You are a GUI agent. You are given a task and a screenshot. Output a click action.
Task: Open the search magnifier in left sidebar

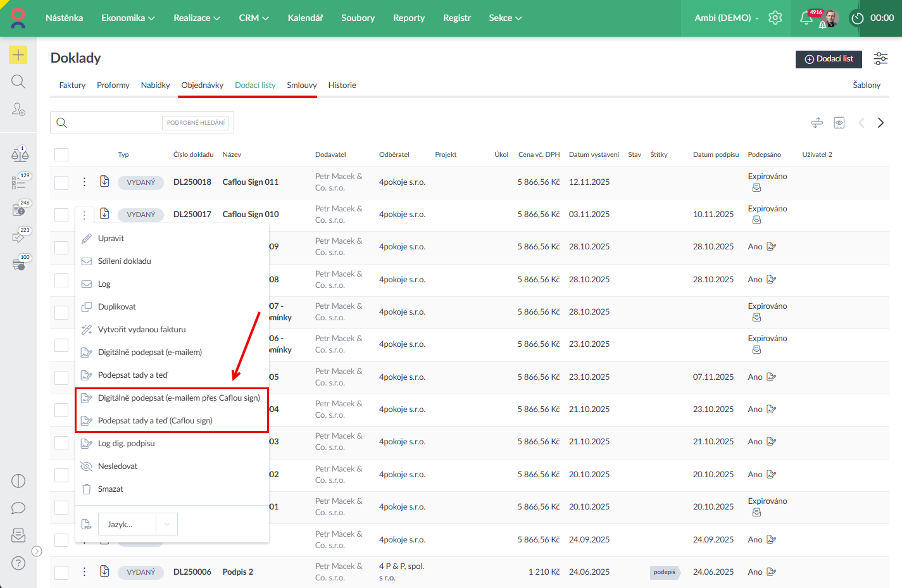(x=18, y=82)
